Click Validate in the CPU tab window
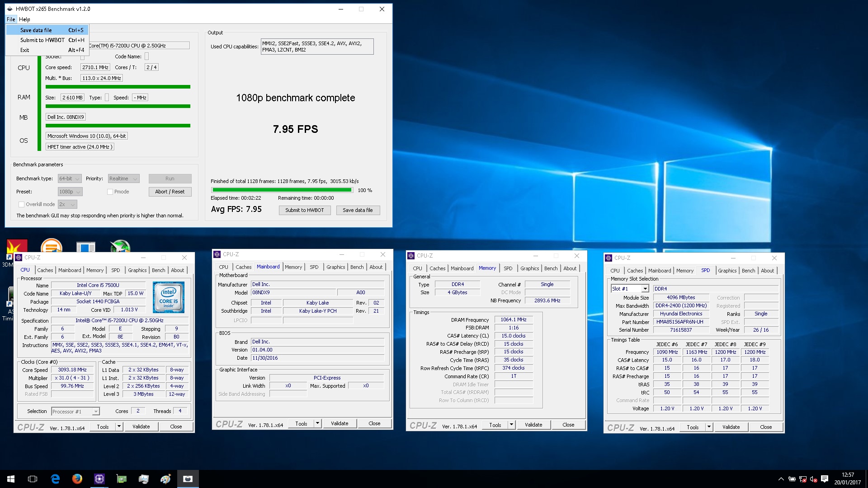Screen dimensions: 868x488 [141, 427]
